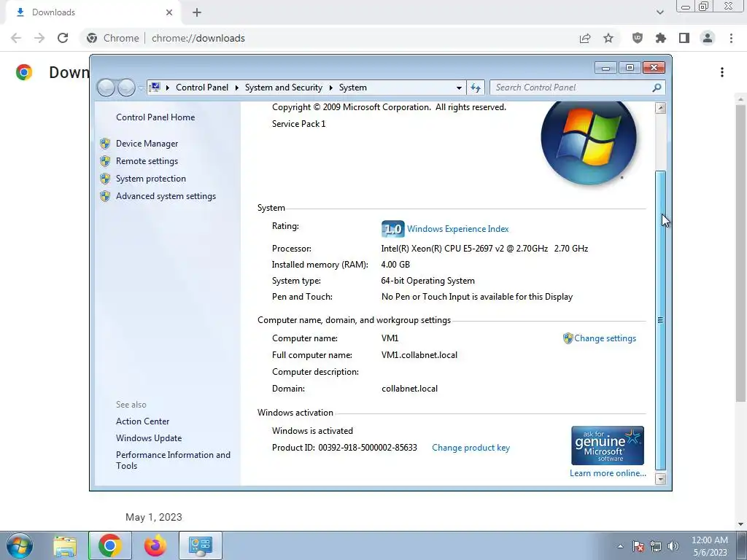Reload the Chrome downloads page

click(x=63, y=38)
